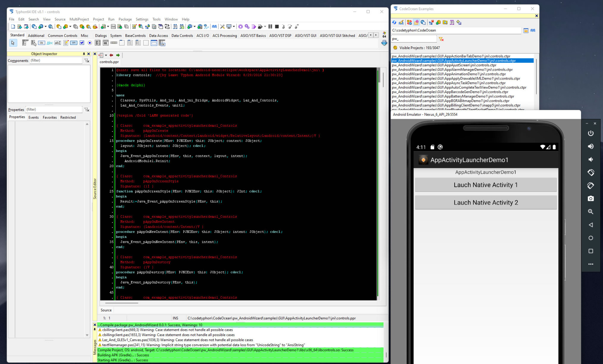Open dropdown arrow next to Run icon
This screenshot has height=364, width=603.
pyautogui.click(x=265, y=27)
